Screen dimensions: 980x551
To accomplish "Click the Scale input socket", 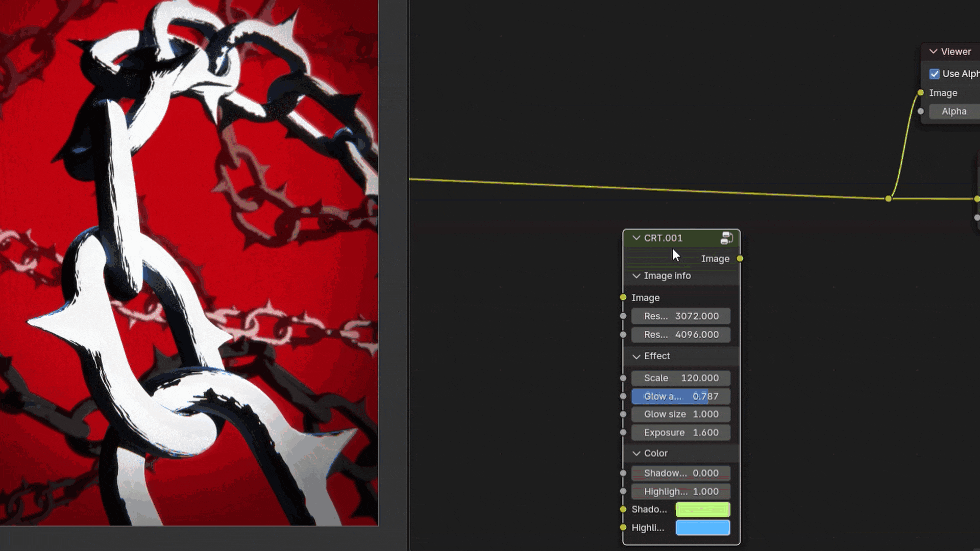I will [623, 378].
